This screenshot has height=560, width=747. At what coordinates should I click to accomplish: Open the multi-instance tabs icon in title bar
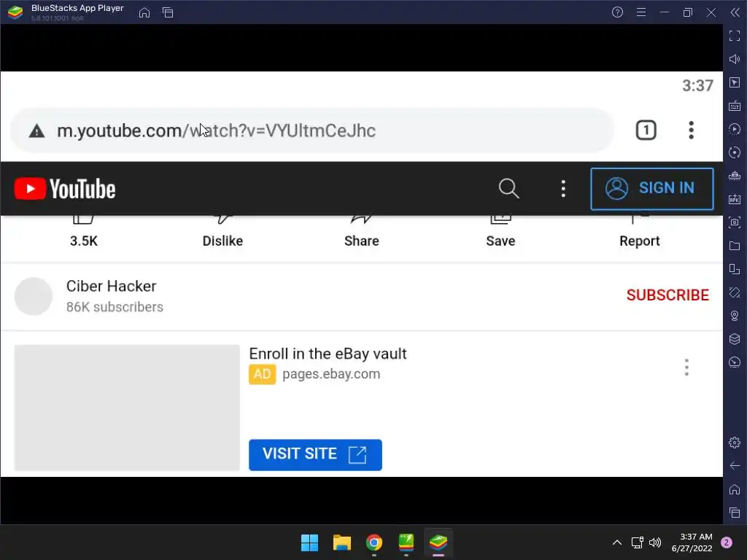168,12
